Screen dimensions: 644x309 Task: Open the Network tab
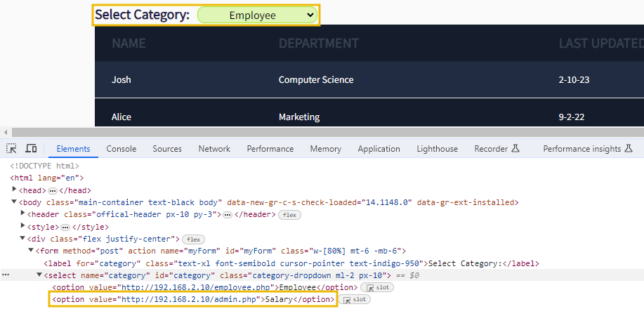214,149
